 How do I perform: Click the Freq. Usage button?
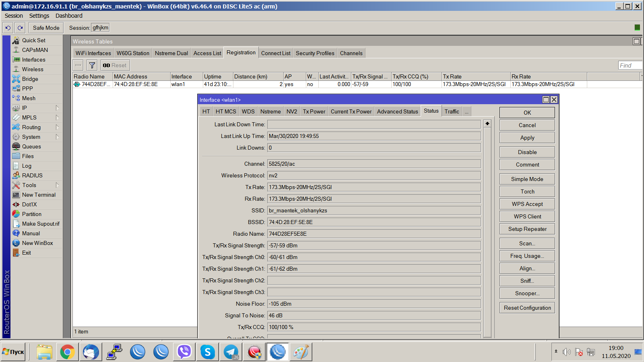click(527, 256)
